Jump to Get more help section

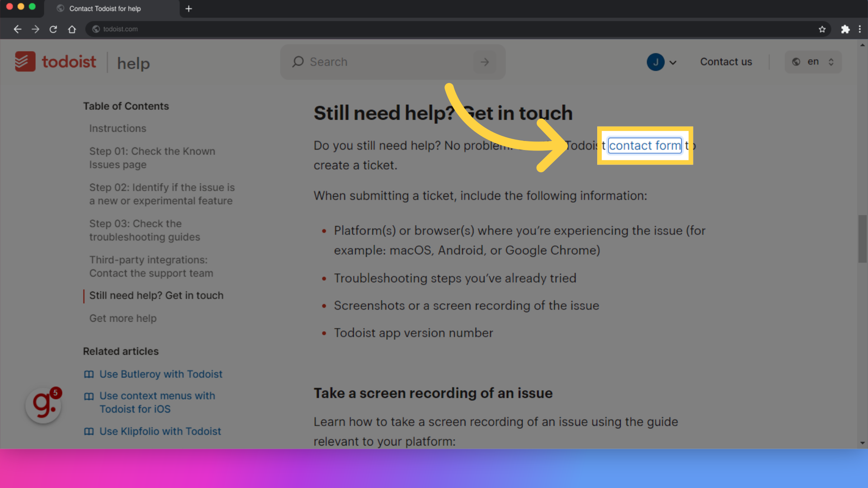point(123,318)
